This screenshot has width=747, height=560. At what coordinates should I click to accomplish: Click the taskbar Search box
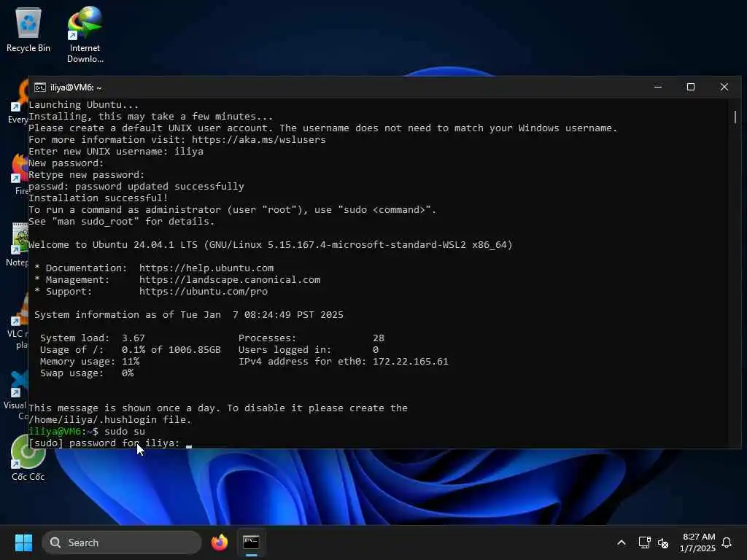click(122, 542)
